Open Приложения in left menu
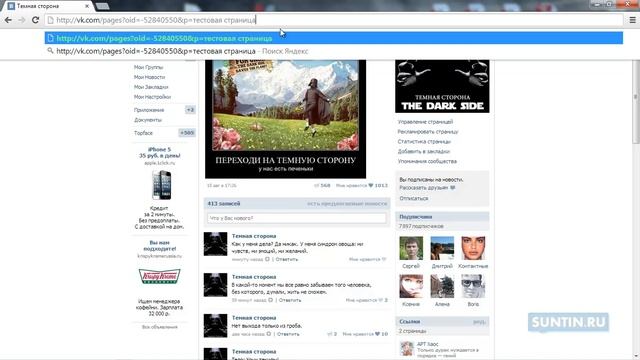The image size is (640, 360). click(x=149, y=110)
